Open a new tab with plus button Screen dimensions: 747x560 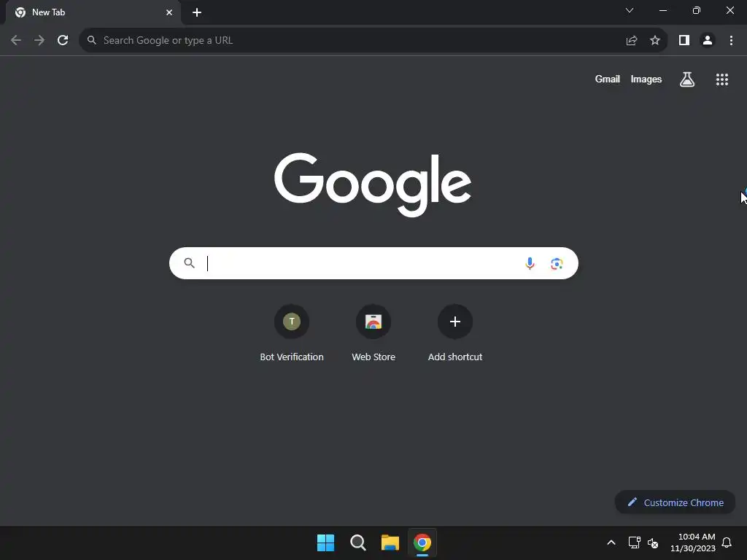click(x=197, y=12)
